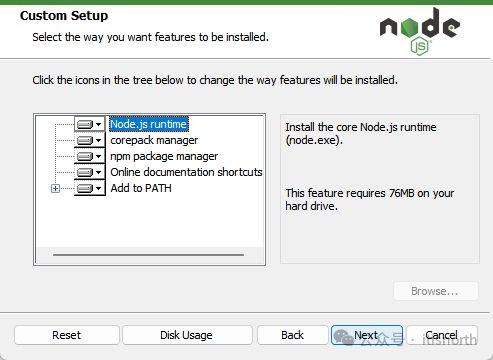493x360 pixels.
Task: Click the Reset button
Action: click(x=67, y=335)
